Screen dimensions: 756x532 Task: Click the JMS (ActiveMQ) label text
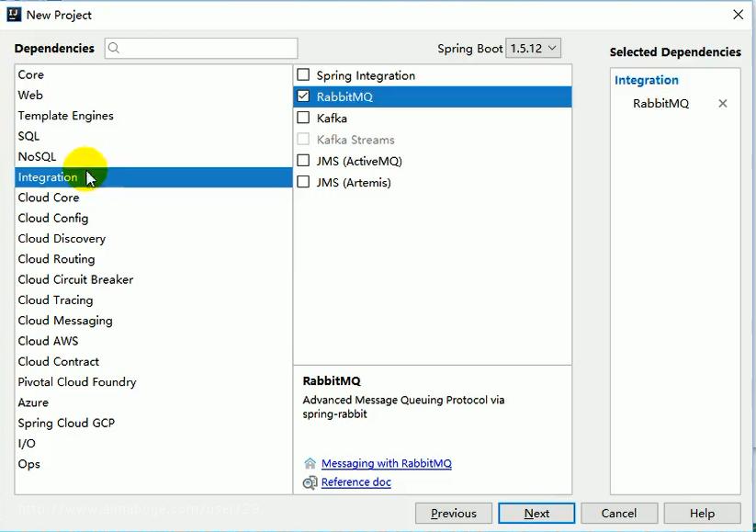(359, 161)
